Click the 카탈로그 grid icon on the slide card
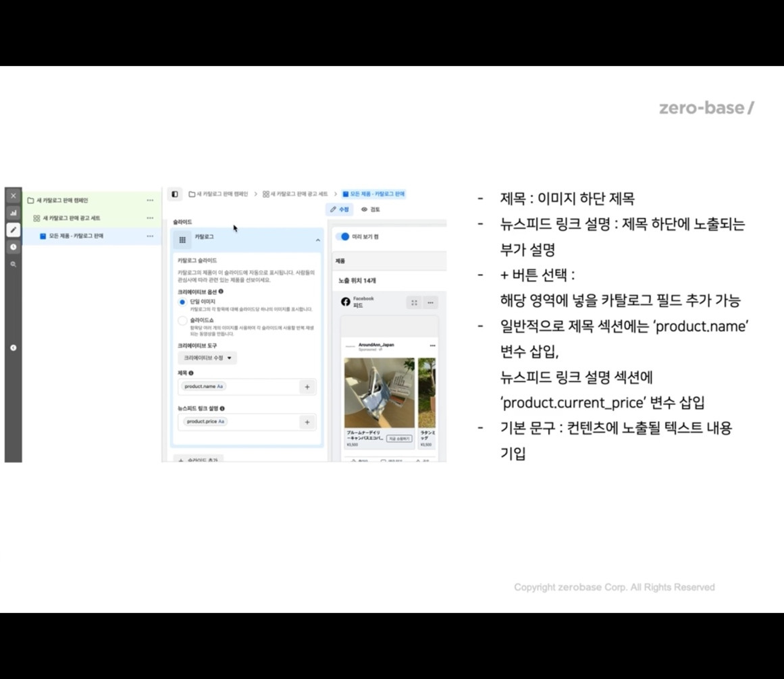This screenshot has height=679, width=784. click(x=182, y=240)
